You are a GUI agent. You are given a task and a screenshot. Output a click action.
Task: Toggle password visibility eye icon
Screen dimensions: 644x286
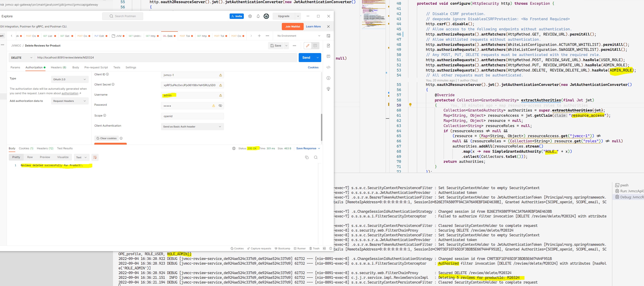point(220,106)
